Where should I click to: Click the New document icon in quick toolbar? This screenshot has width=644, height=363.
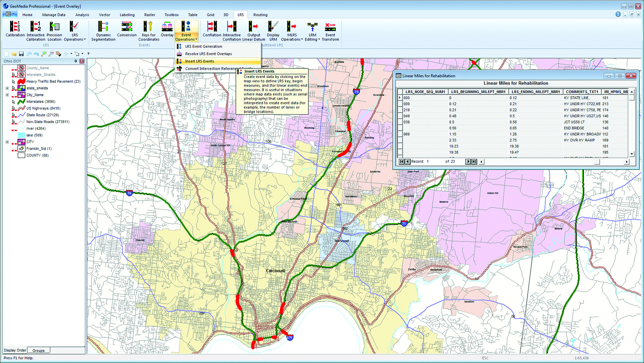pos(6,54)
